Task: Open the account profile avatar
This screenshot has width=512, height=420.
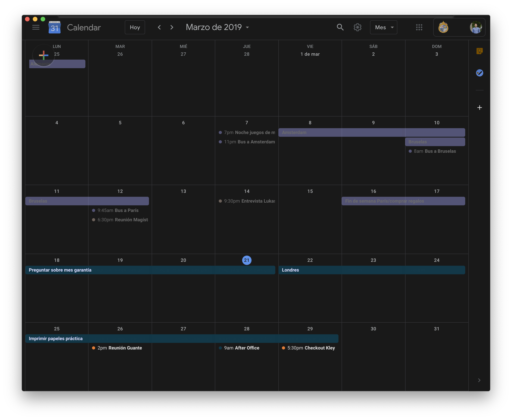Action: coord(476,27)
